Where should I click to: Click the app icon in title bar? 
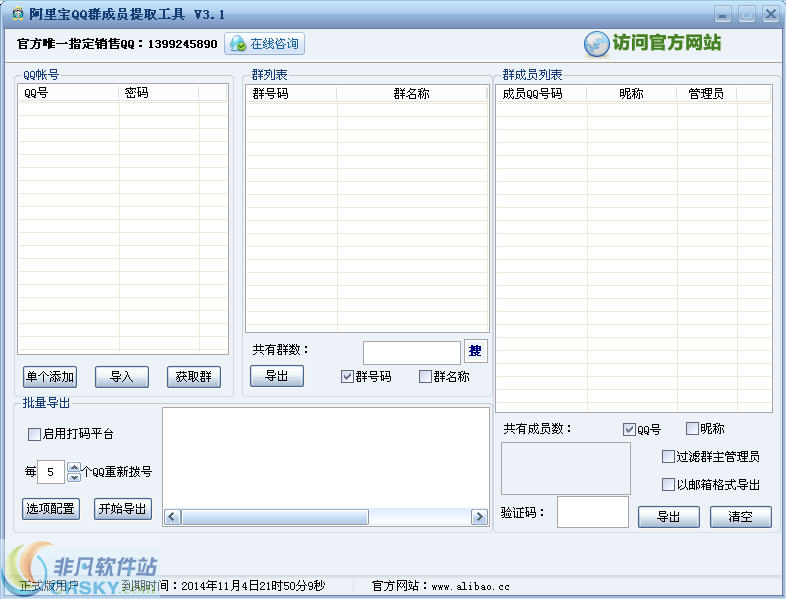point(18,14)
